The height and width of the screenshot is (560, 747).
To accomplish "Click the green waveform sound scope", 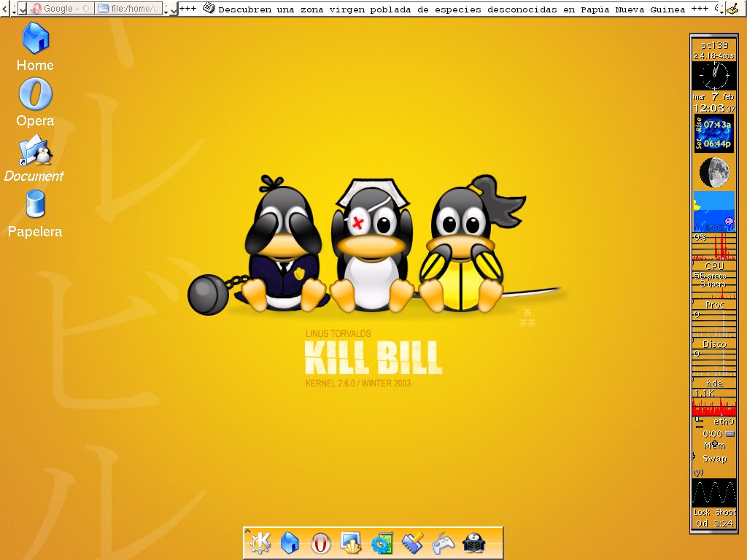I will 713,493.
